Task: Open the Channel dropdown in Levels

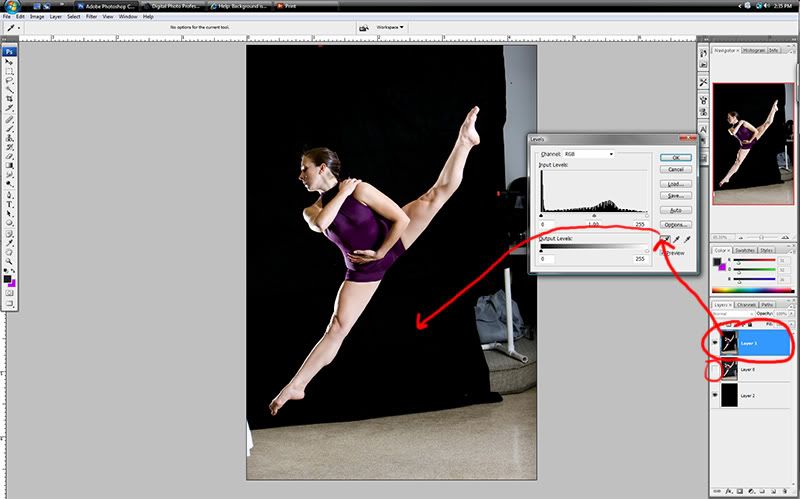Action: [589, 154]
